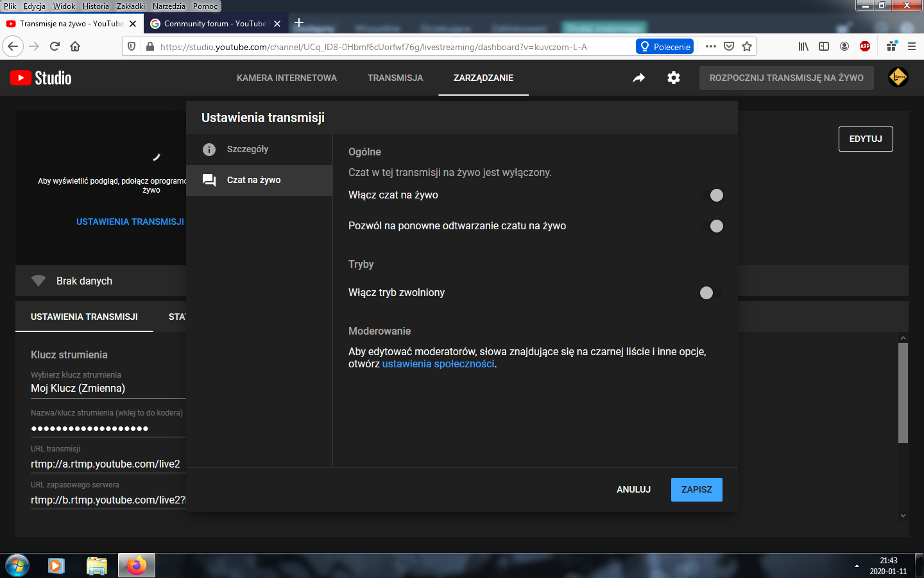The width and height of the screenshot is (924, 578).
Task: Open the Adblock Plus extension icon
Action: point(865,46)
